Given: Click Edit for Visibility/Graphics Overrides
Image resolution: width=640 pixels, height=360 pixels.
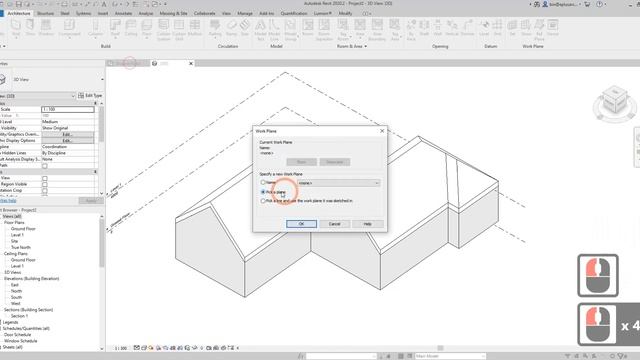Looking at the screenshot, I should [67, 134].
